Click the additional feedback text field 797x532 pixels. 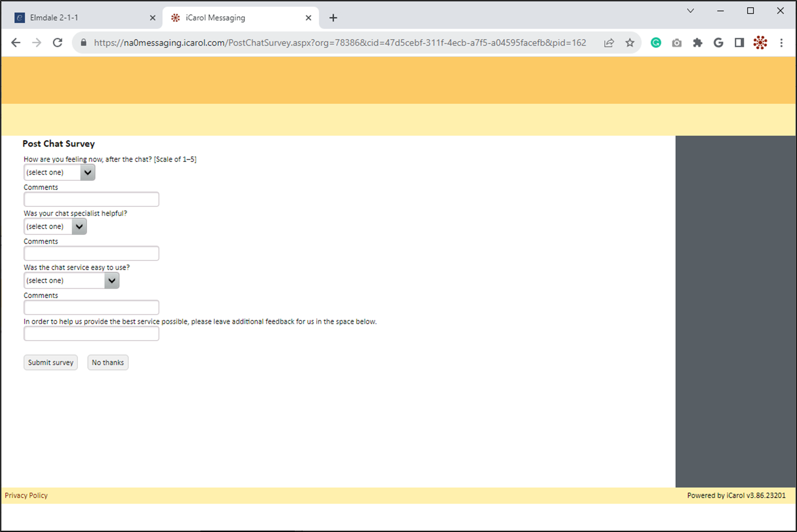click(91, 334)
